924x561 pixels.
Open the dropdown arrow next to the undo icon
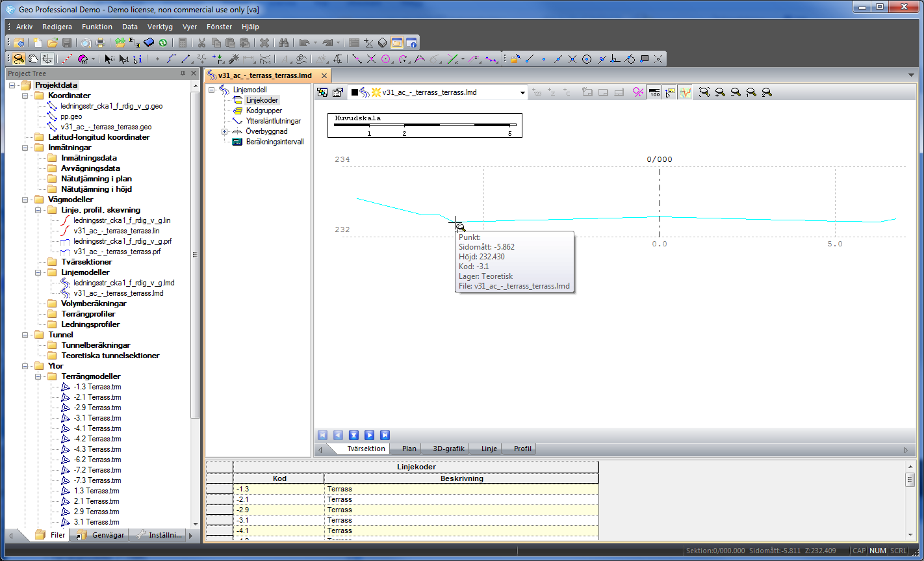coord(315,43)
